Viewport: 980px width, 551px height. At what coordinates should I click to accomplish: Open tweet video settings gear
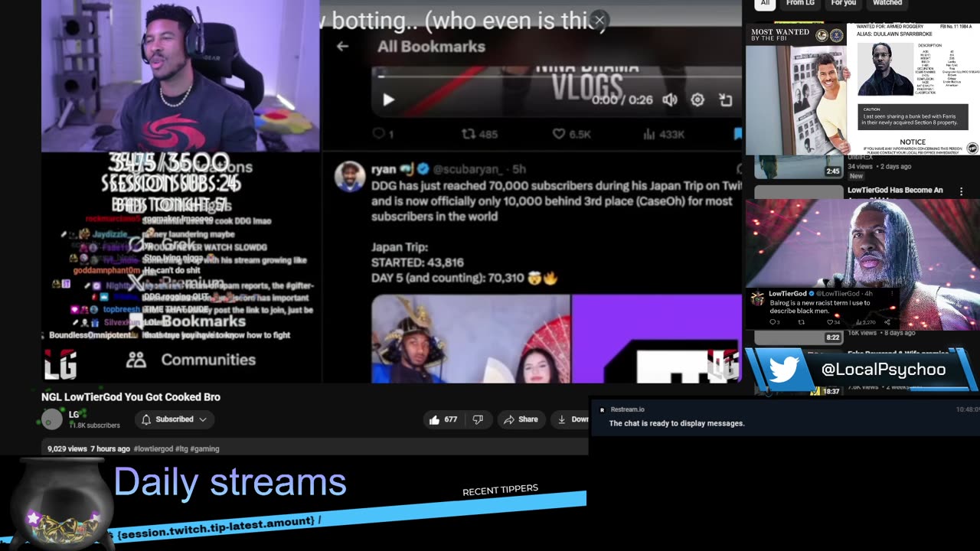(x=697, y=100)
